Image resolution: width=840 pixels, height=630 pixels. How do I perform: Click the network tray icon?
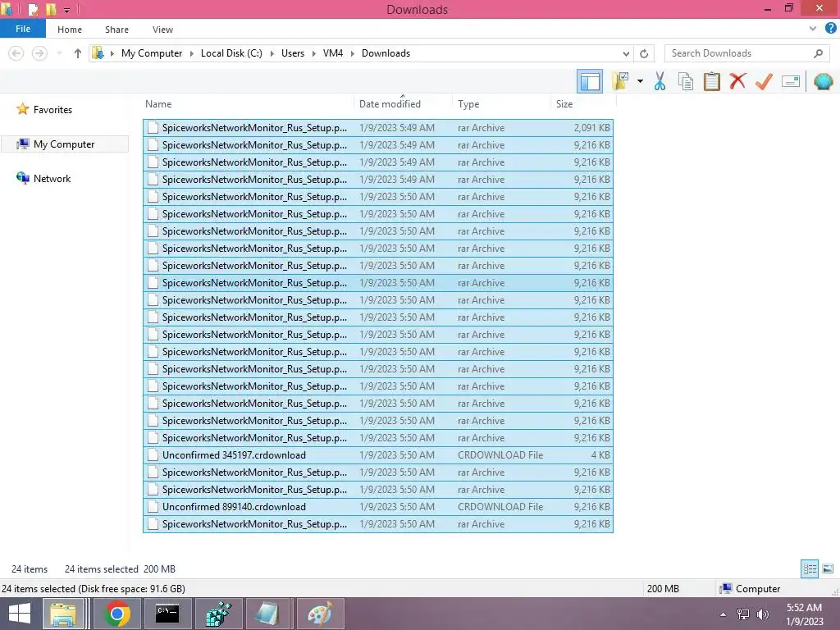743,614
